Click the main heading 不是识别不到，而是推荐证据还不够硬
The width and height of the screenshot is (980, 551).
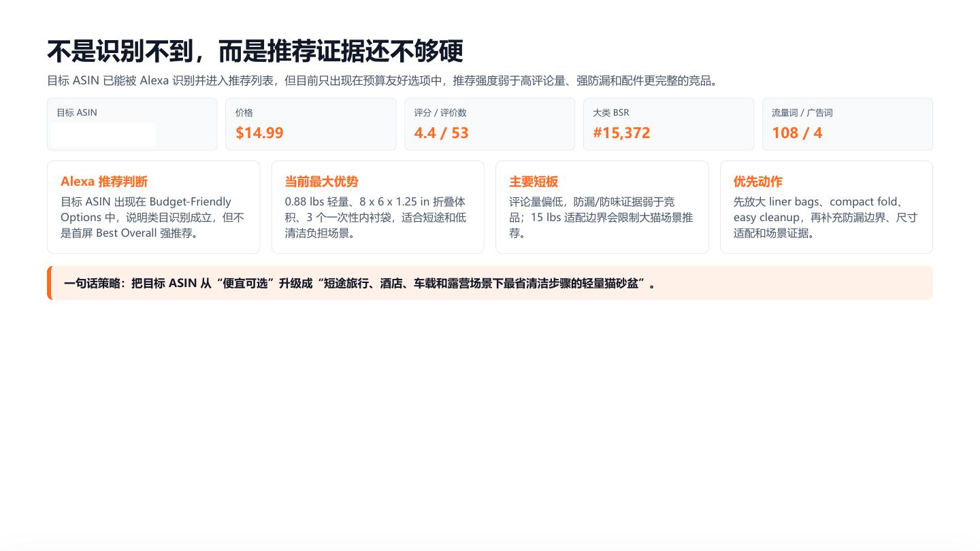255,51
